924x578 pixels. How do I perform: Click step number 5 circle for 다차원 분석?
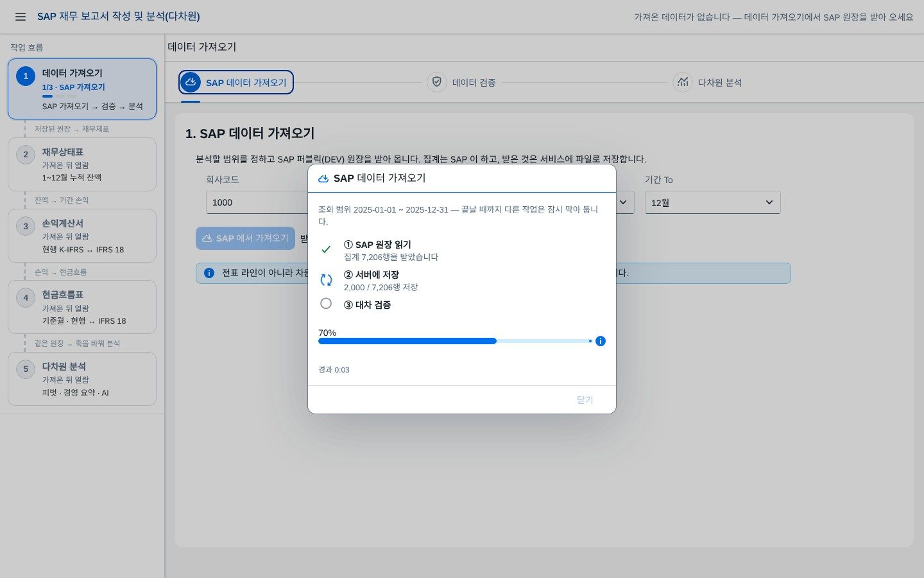click(26, 369)
